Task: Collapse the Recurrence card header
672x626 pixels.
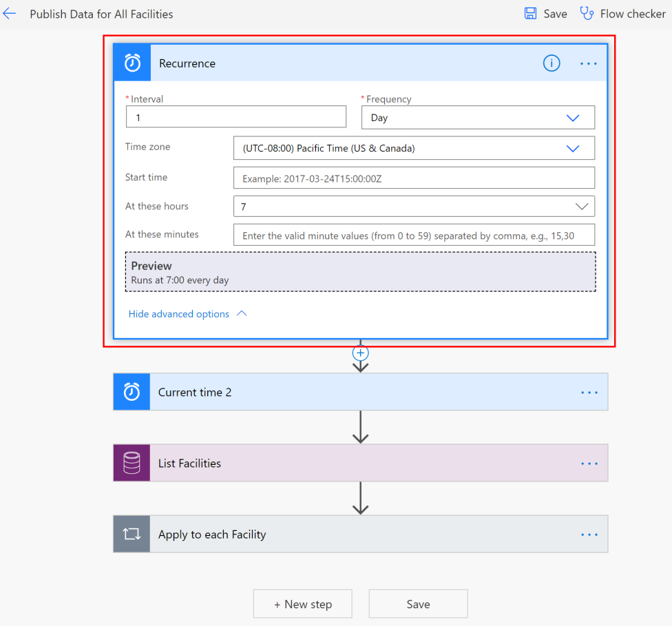Action: (360, 63)
